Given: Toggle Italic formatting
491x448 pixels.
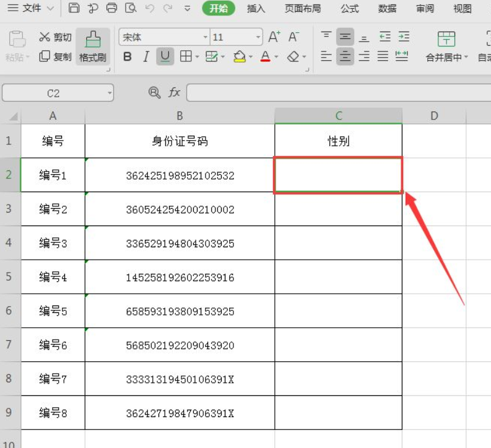Looking at the screenshot, I should pos(146,57).
